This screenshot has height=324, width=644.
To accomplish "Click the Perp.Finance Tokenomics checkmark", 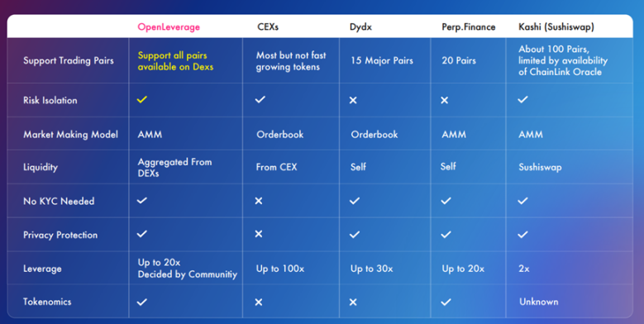I will (x=446, y=302).
